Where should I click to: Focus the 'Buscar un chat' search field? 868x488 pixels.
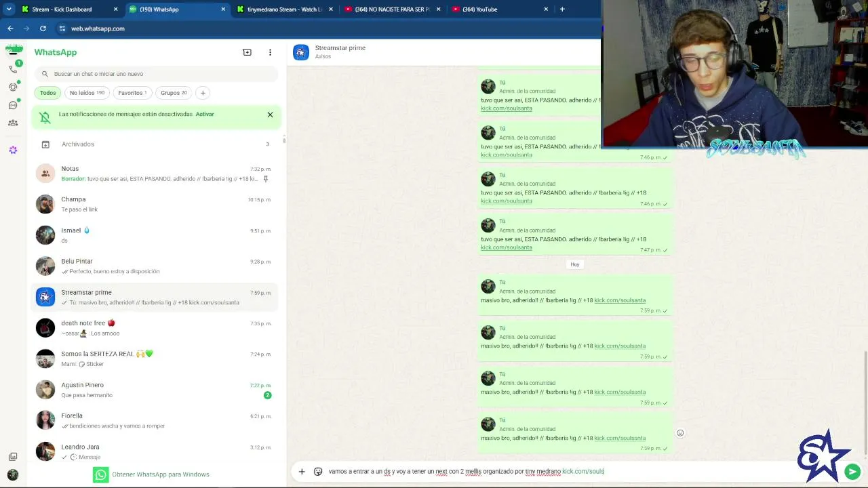click(x=156, y=74)
